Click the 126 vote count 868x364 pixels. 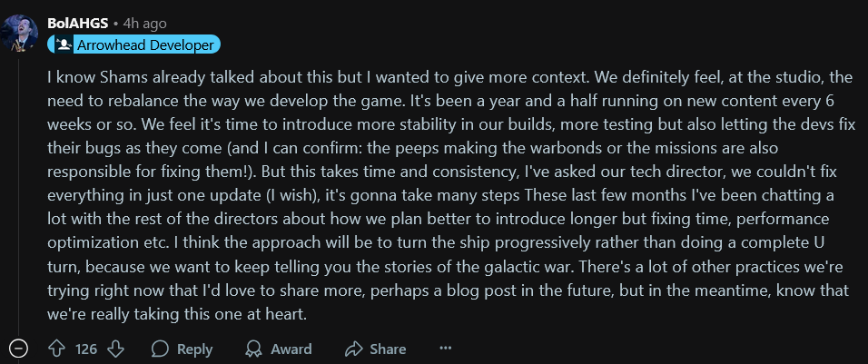click(x=86, y=349)
